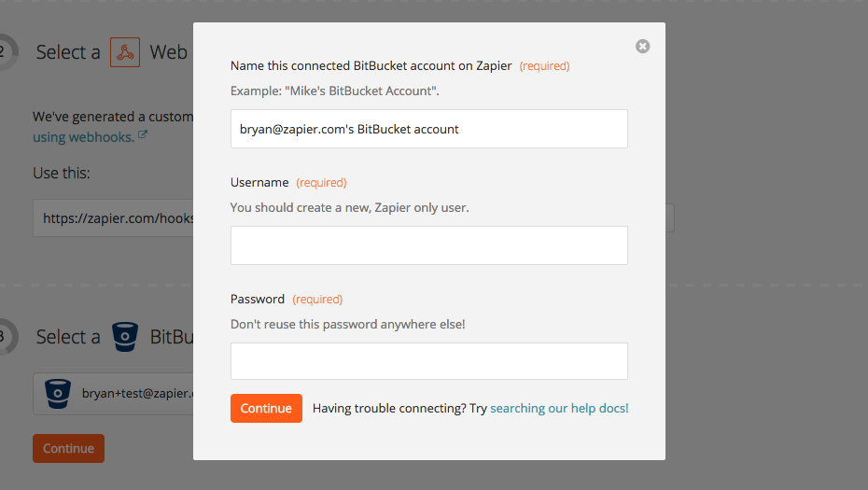This screenshot has width=868, height=490.
Task: Open the 'using webhooks' link
Action: pos(84,137)
